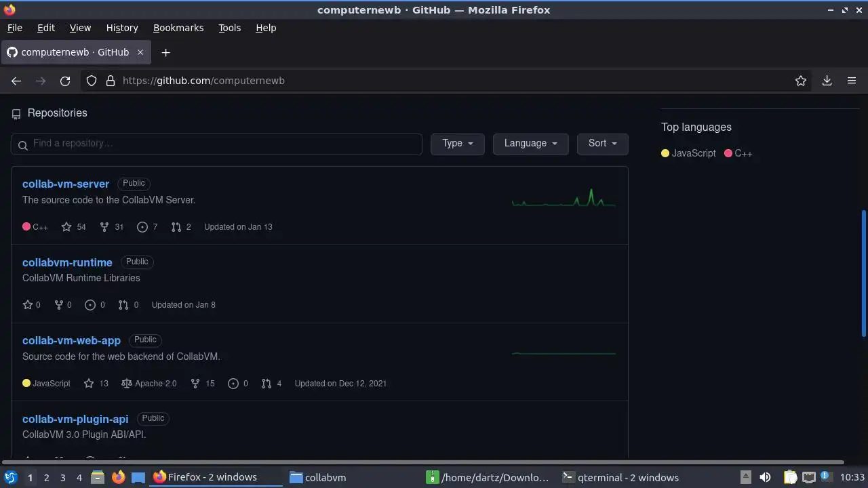This screenshot has height=488, width=868.
Task: Click the star count for collab-vm-server
Action: pyautogui.click(x=74, y=227)
